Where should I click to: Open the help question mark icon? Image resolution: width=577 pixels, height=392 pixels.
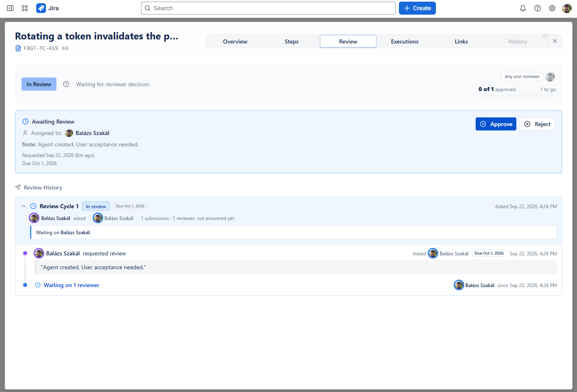(538, 8)
